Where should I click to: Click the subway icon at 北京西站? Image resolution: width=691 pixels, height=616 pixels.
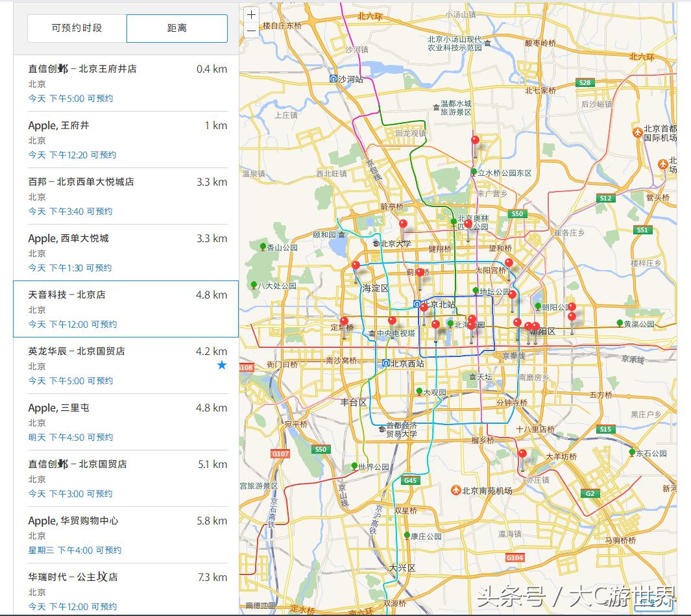coord(387,363)
